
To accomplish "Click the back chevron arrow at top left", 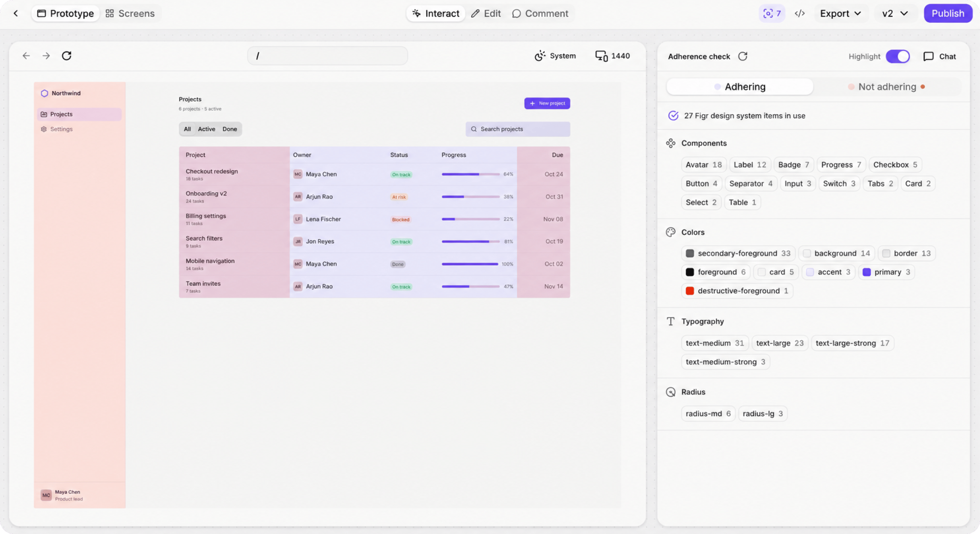I will click(x=16, y=13).
